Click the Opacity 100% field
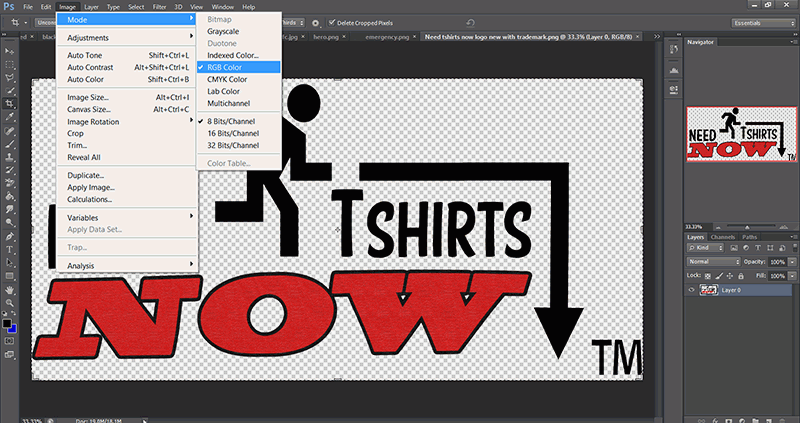The image size is (800, 423). [x=777, y=262]
